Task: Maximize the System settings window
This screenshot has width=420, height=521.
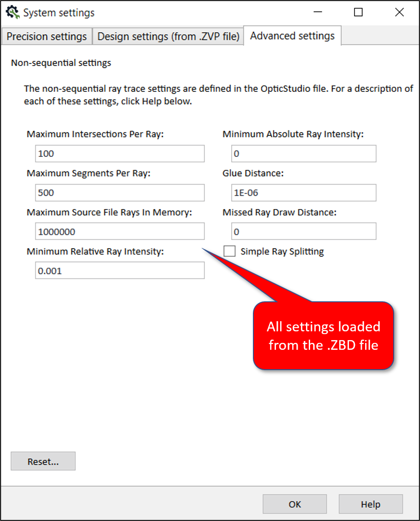Action: (358, 12)
